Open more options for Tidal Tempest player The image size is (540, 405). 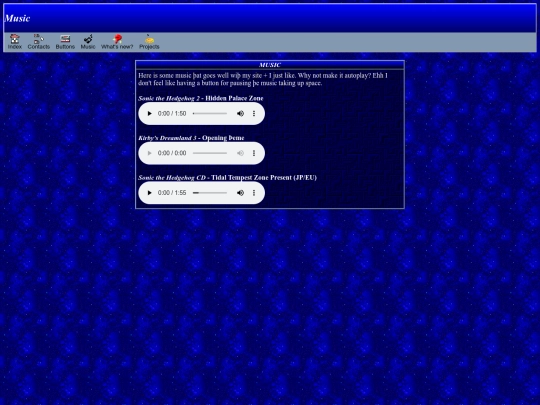pos(254,193)
